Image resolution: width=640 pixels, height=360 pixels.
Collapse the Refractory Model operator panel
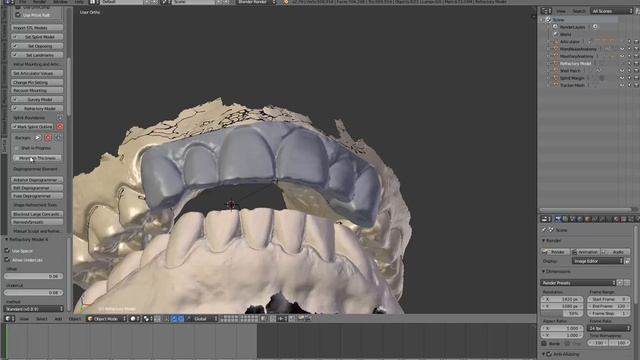[x=7, y=240]
